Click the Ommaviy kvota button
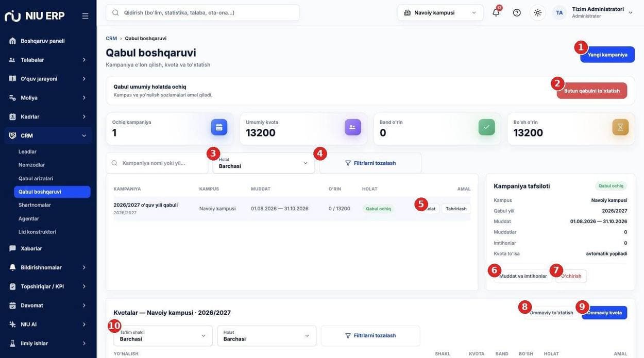644x358 pixels. tap(604, 313)
